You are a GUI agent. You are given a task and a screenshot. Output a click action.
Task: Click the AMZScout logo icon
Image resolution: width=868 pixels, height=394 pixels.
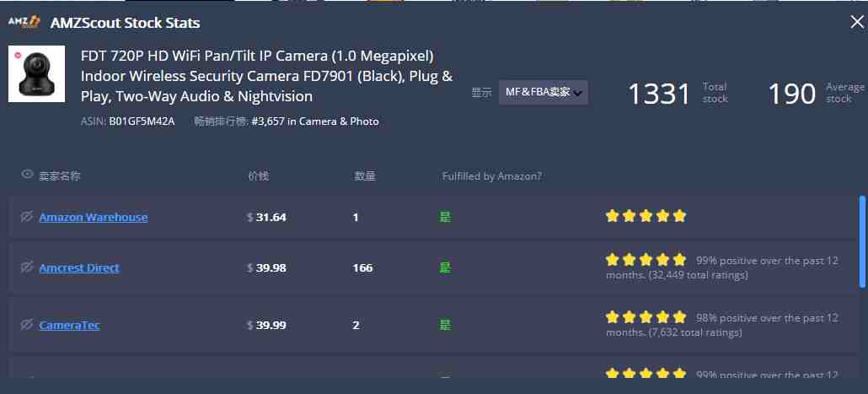24,22
